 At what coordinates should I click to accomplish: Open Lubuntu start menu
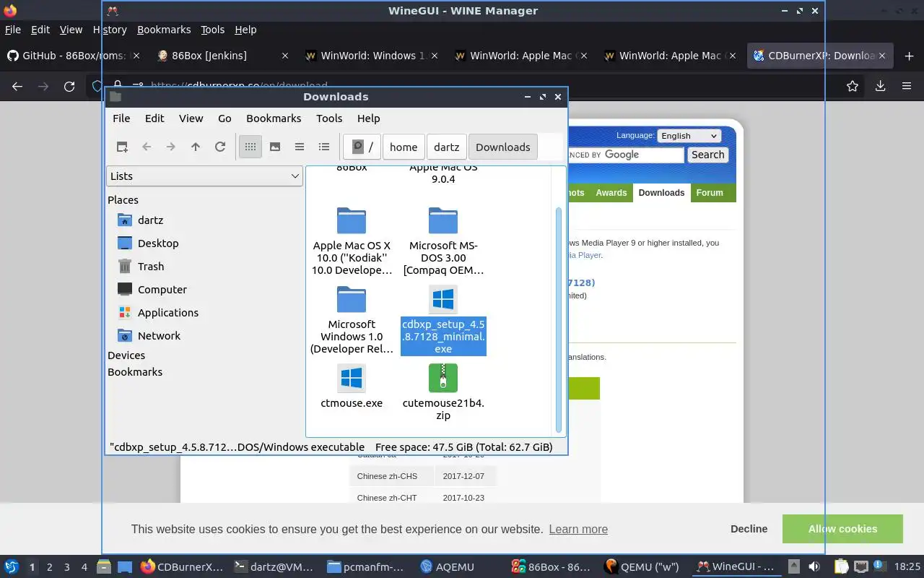12,567
